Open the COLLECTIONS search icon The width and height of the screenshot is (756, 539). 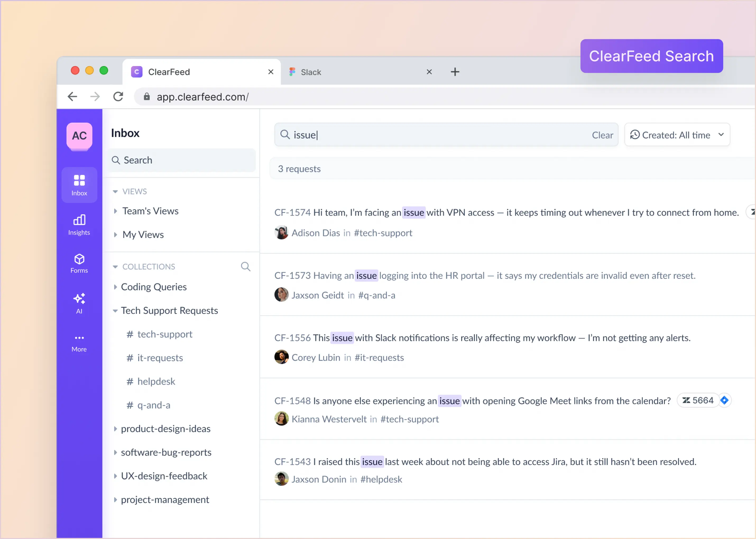[246, 267]
